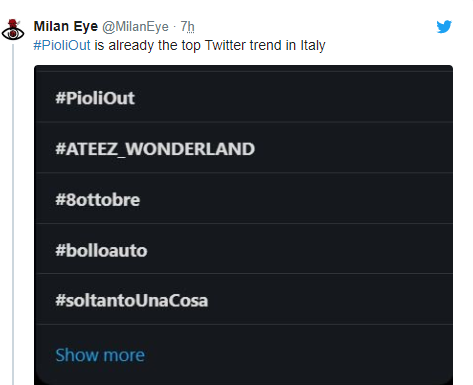Select the #PioliOut trend row

[244, 98]
